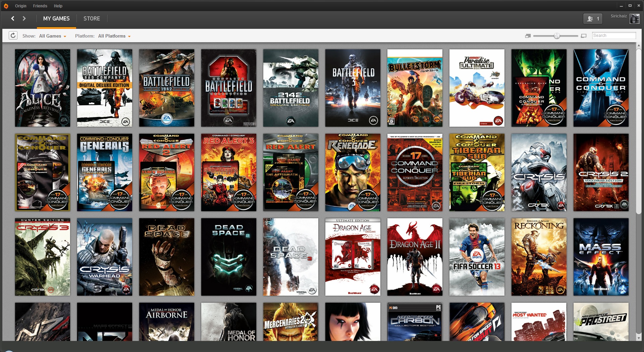
Task: Click the large tiles size icon
Action: [584, 36]
